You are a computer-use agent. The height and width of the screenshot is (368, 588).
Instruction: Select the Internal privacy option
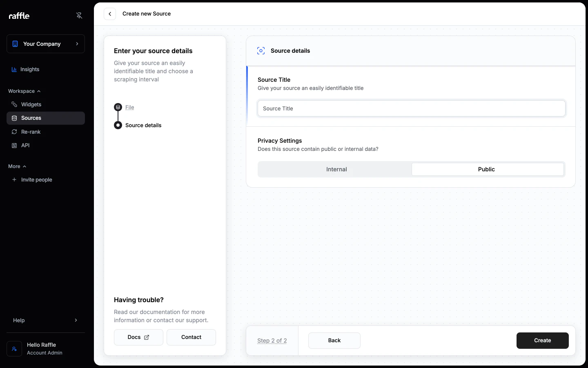[336, 169]
